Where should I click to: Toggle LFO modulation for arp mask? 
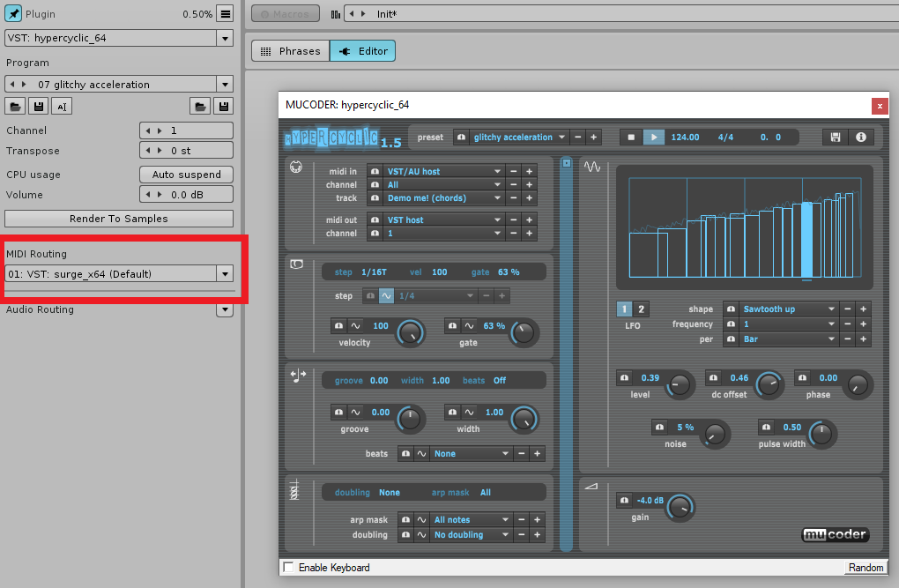pos(421,520)
